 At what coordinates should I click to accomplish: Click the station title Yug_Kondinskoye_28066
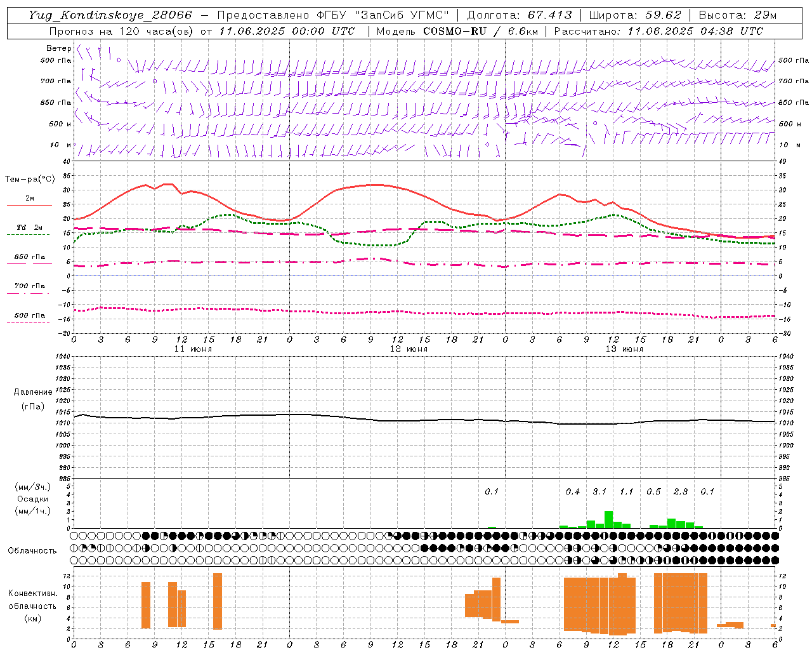point(110,15)
